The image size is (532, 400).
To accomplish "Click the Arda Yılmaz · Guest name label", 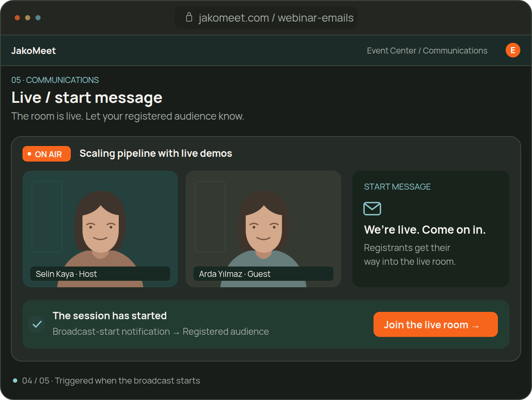I will coord(263,274).
